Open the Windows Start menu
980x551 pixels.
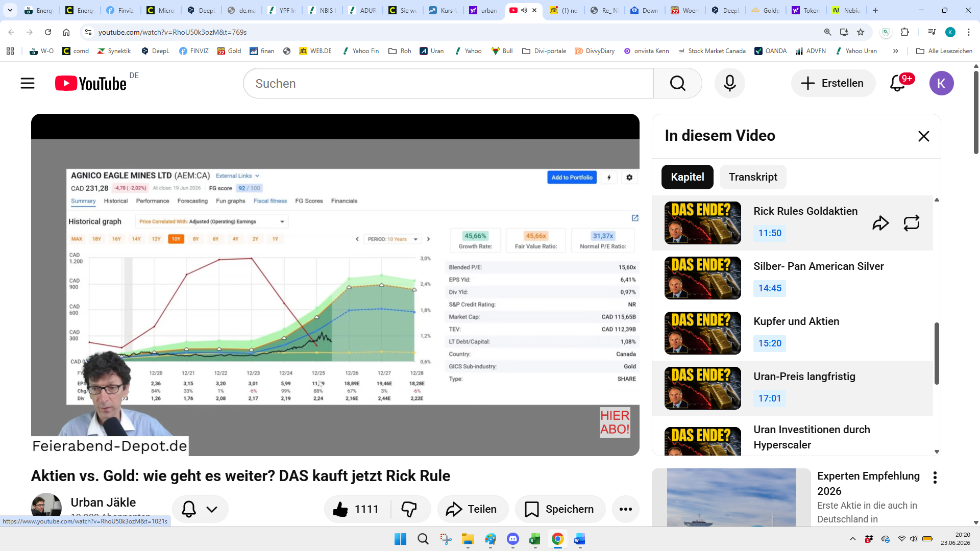click(x=401, y=539)
